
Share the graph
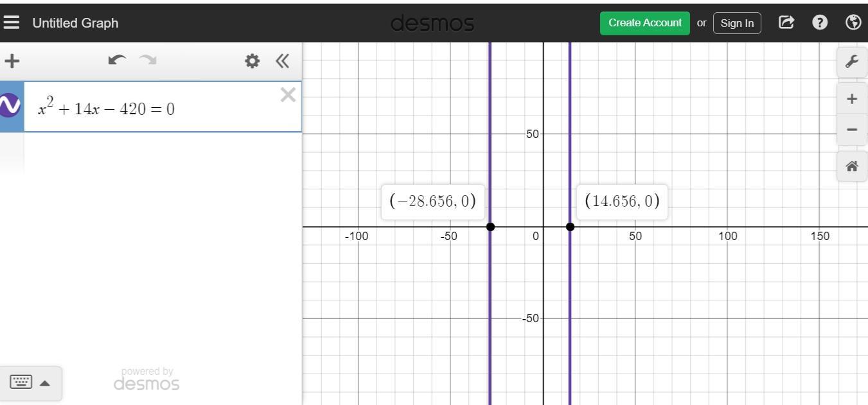786,22
